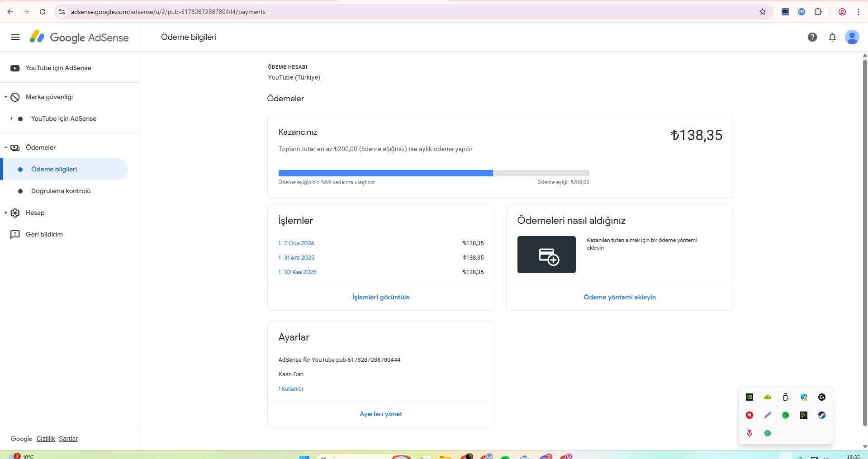Click the Marka güvenliği menu label
Image resolution: width=868 pixels, height=459 pixels.
click(49, 97)
